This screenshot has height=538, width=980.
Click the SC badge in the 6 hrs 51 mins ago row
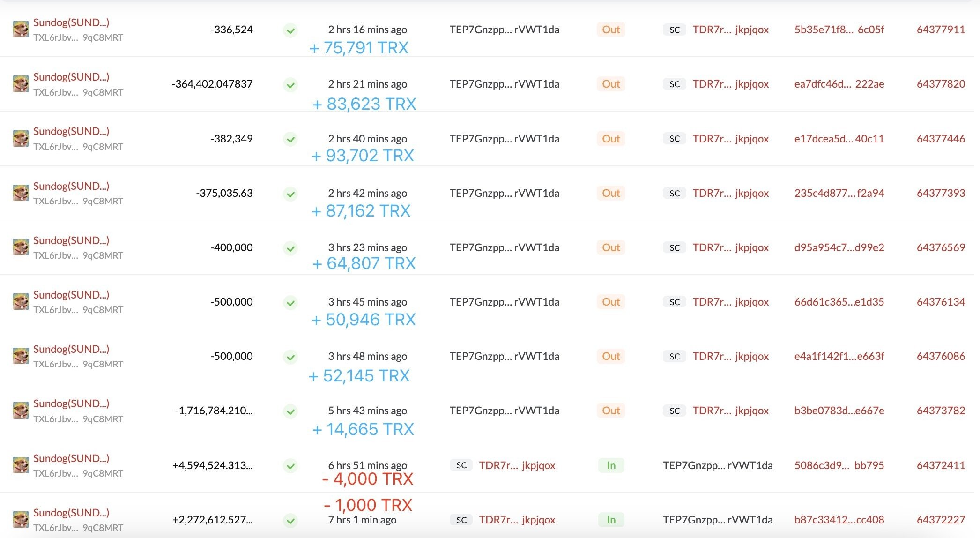click(x=461, y=465)
